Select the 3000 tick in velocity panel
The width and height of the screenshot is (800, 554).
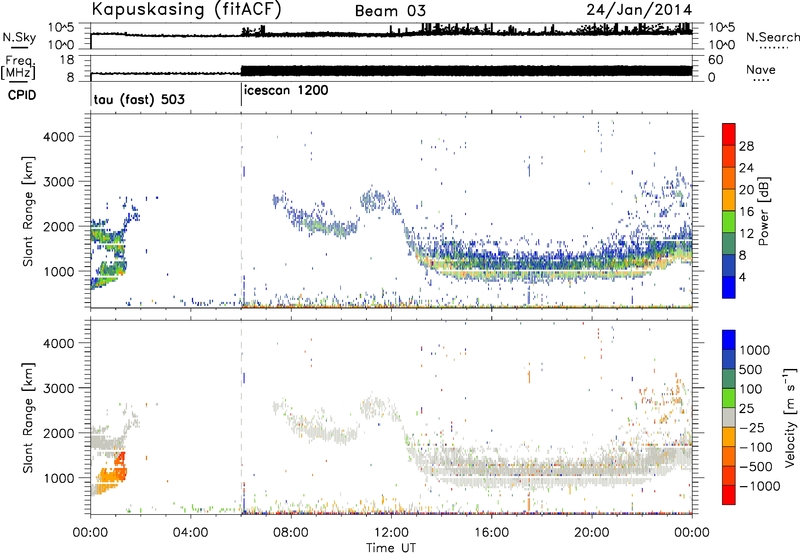58,388
